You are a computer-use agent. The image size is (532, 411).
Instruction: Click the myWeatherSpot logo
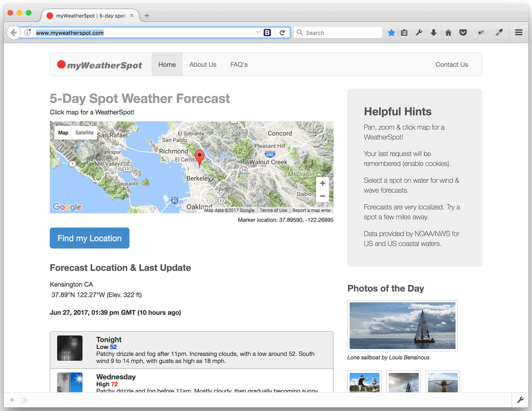(100, 65)
